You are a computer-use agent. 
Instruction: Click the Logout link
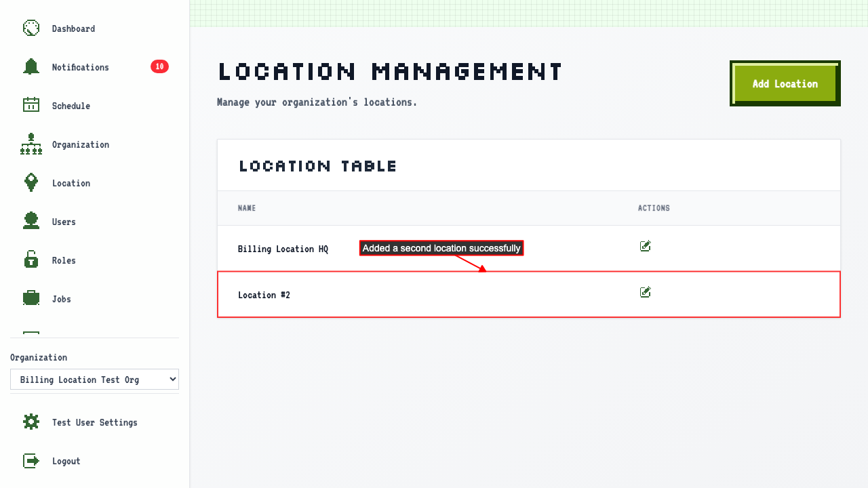coord(66,461)
